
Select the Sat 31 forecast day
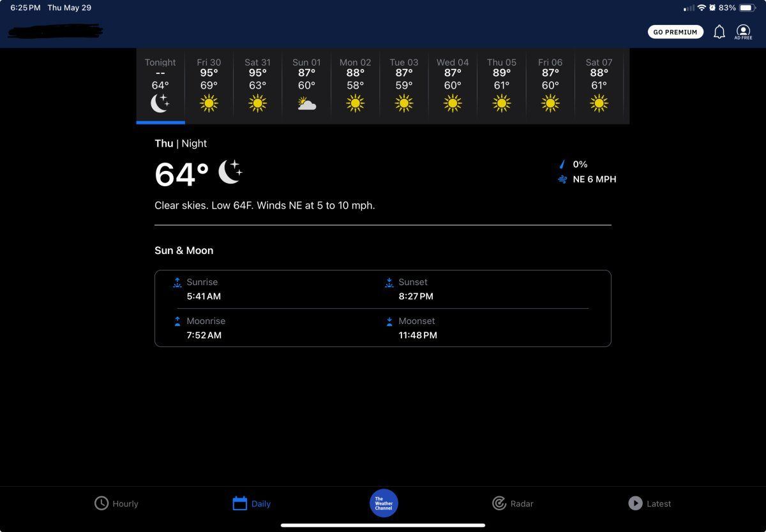coord(258,85)
